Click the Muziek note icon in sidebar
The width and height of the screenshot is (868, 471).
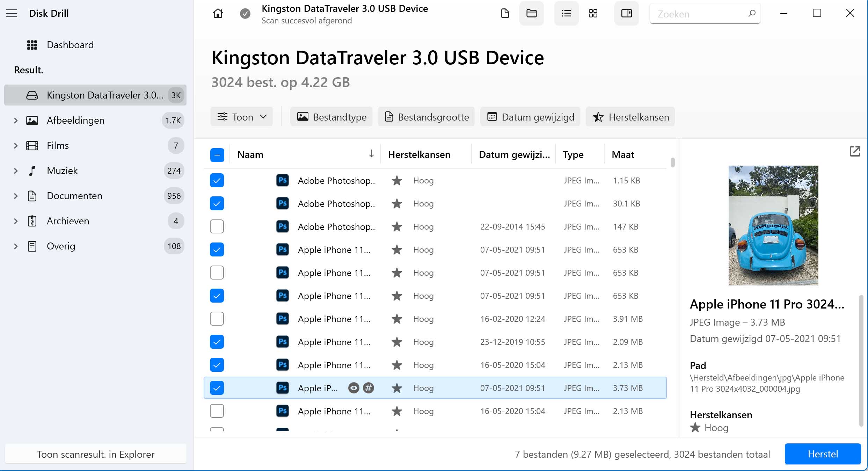pyautogui.click(x=32, y=171)
